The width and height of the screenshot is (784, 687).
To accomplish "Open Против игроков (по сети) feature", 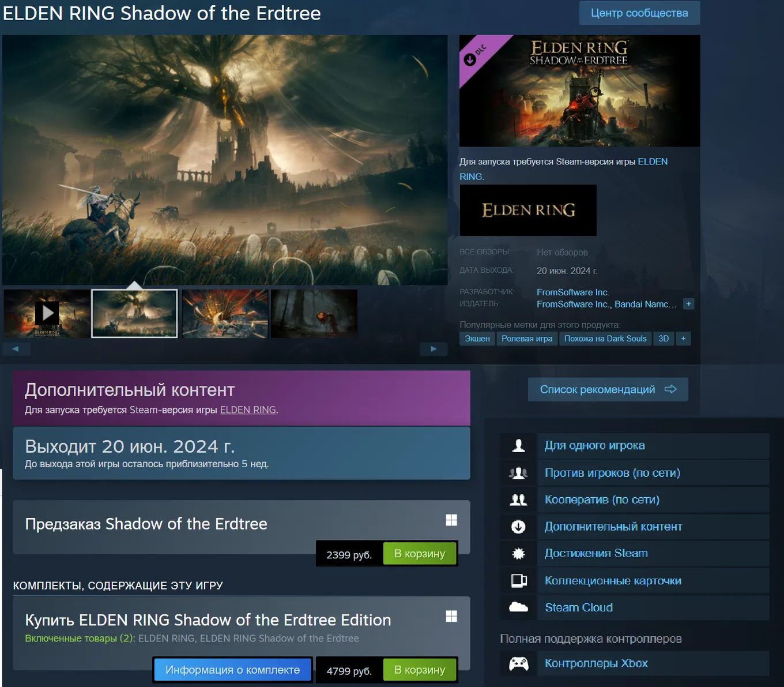I will point(612,473).
